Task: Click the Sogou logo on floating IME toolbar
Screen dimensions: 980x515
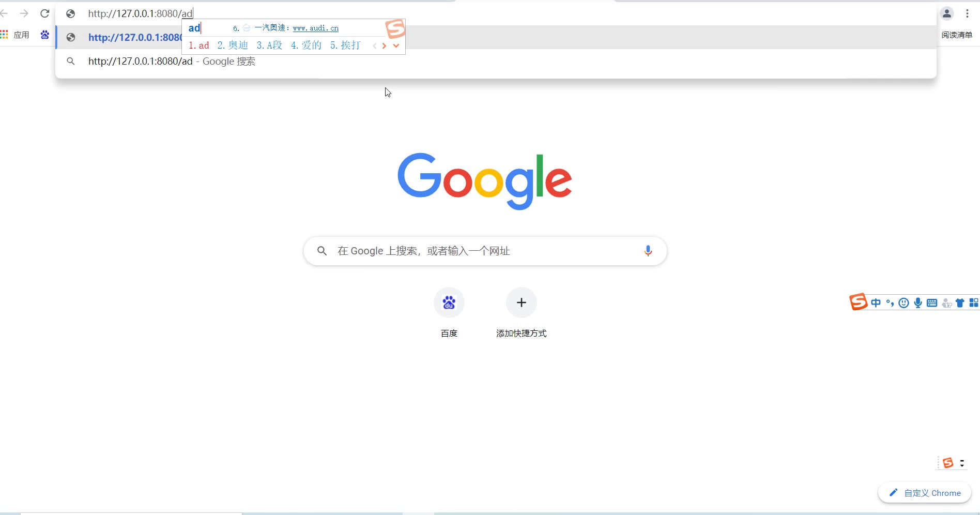Action: click(x=859, y=301)
